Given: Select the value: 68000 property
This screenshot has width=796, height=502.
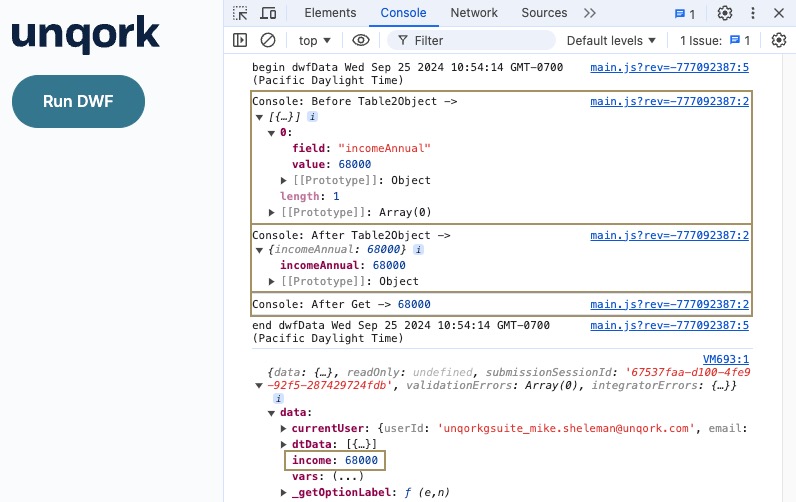Looking at the screenshot, I should tap(331, 164).
